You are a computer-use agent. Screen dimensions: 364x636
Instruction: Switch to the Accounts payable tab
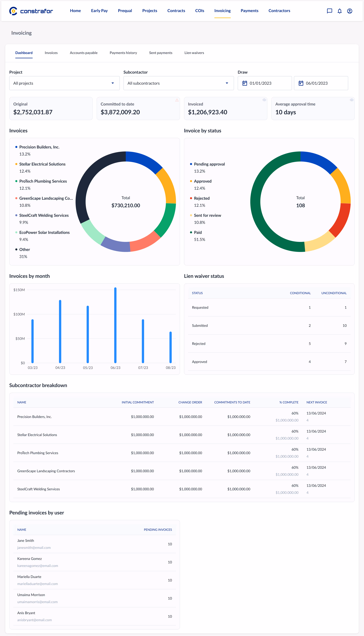pos(83,53)
